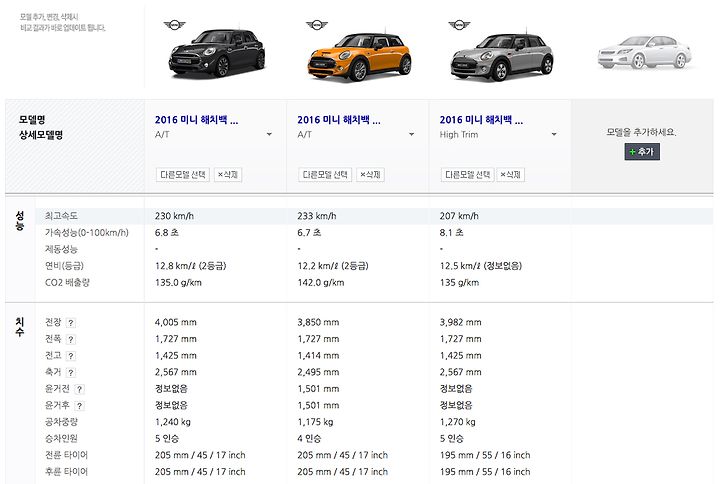The image size is (720, 484).
Task: Click the 3,982 mm length value
Action: pyautogui.click(x=461, y=322)
